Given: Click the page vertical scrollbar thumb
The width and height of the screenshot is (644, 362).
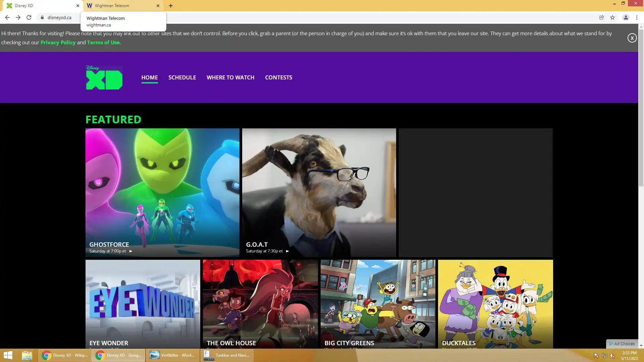Looking at the screenshot, I should tap(641, 107).
